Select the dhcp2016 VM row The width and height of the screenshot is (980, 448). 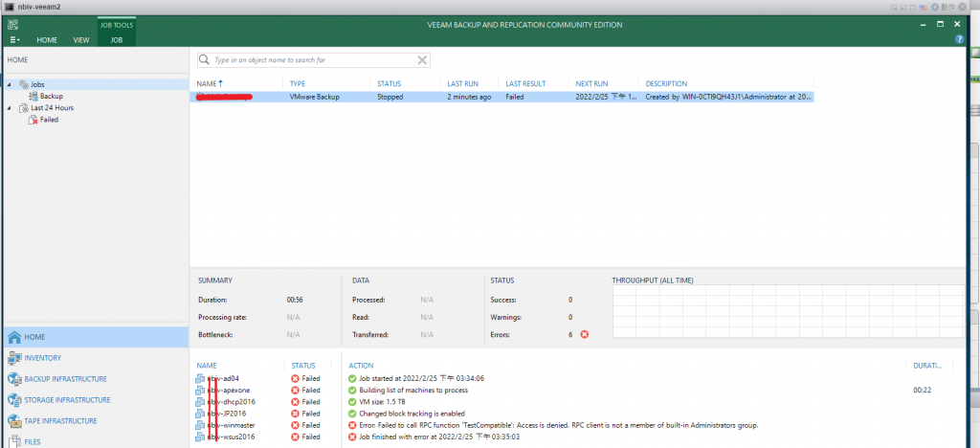click(264, 402)
